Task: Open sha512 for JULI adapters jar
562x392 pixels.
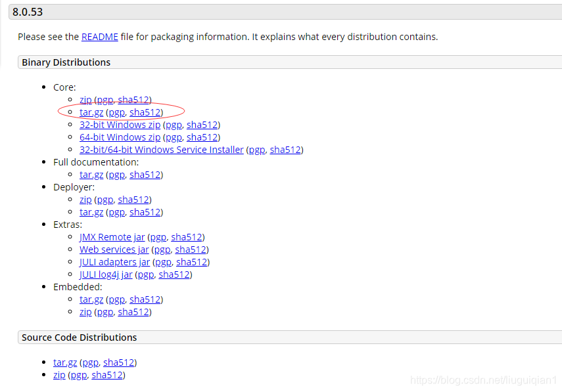Action: (x=192, y=262)
